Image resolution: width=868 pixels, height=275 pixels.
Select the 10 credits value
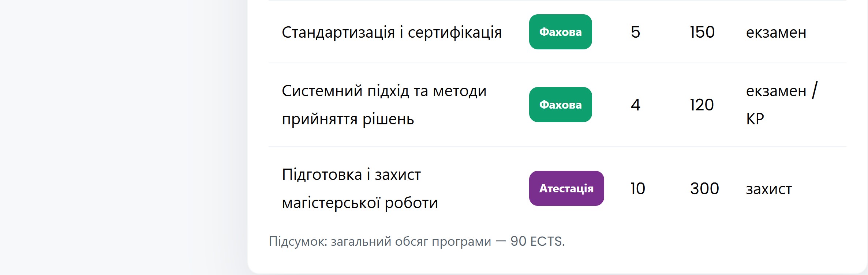tap(637, 189)
